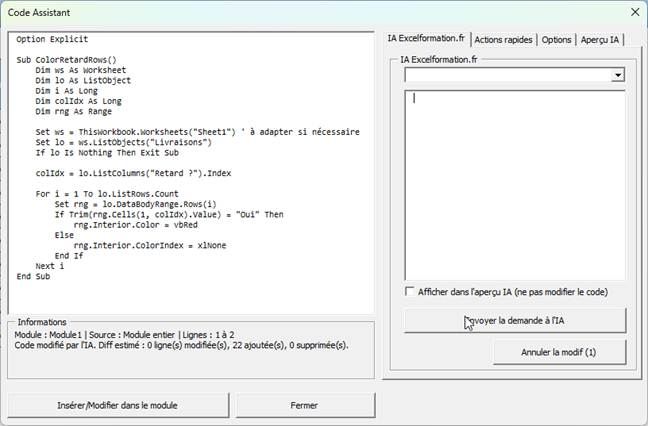648x426 pixels.
Task: Click the empty IA Excelformation.fr combo box field
Action: 508,75
